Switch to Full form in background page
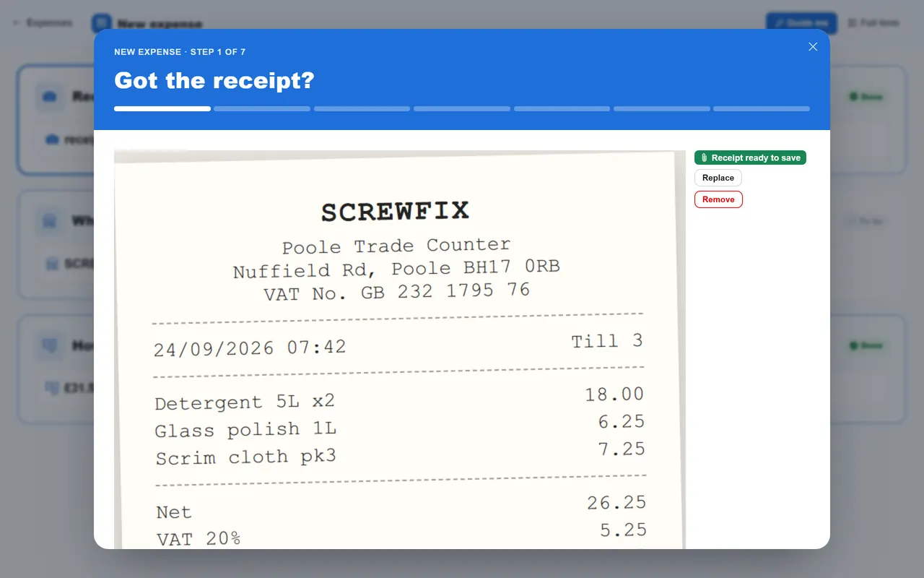Image resolution: width=924 pixels, height=578 pixels. (x=873, y=23)
